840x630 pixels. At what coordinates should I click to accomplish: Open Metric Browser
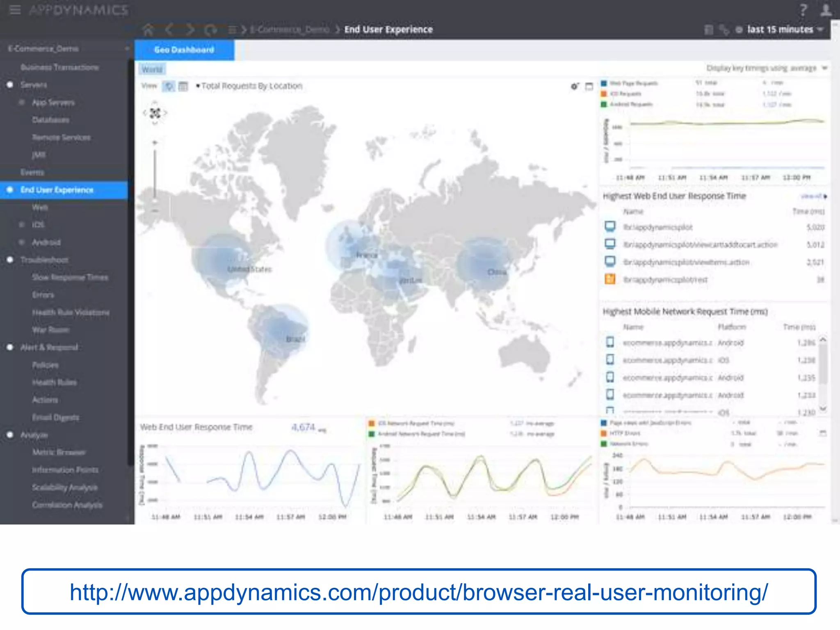pos(59,452)
